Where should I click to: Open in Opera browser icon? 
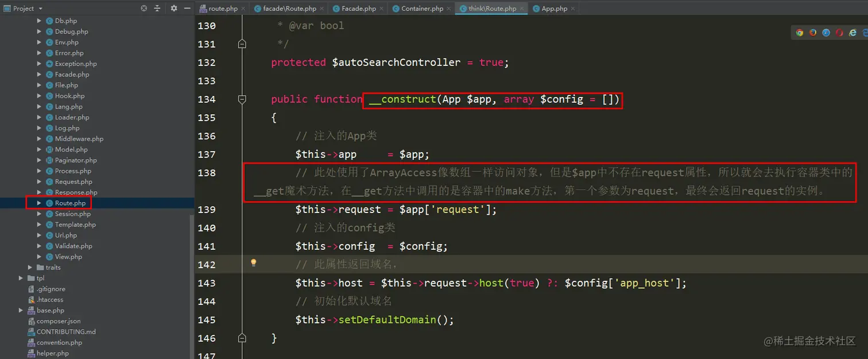tap(839, 33)
